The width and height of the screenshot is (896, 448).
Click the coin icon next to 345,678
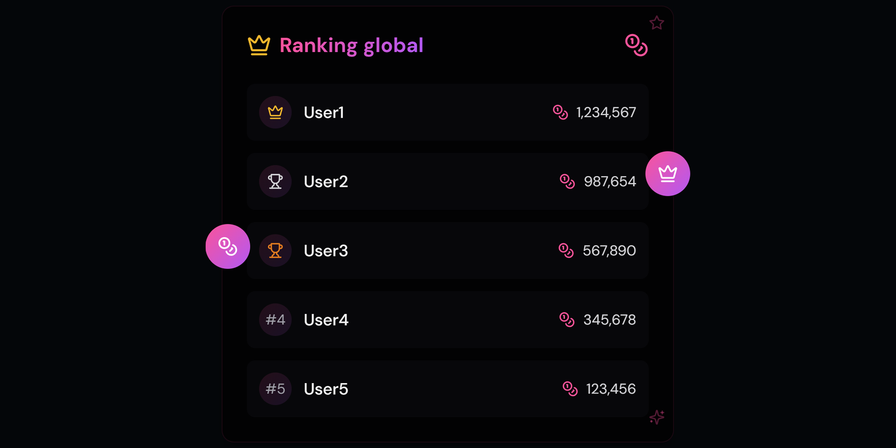point(567,319)
